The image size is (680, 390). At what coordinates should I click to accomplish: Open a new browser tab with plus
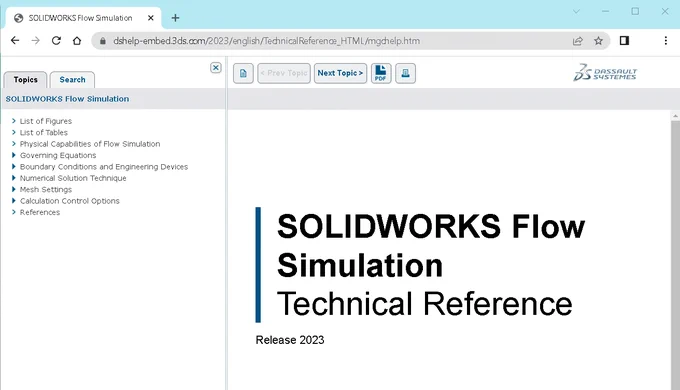[x=175, y=18]
